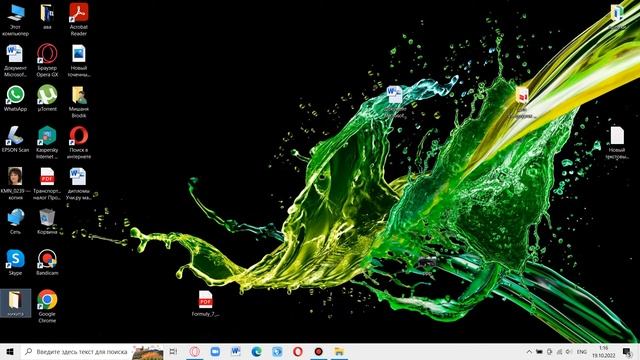Open File Explorer from the taskbar
Viewport: 640px width, 360px height.
pos(339,351)
